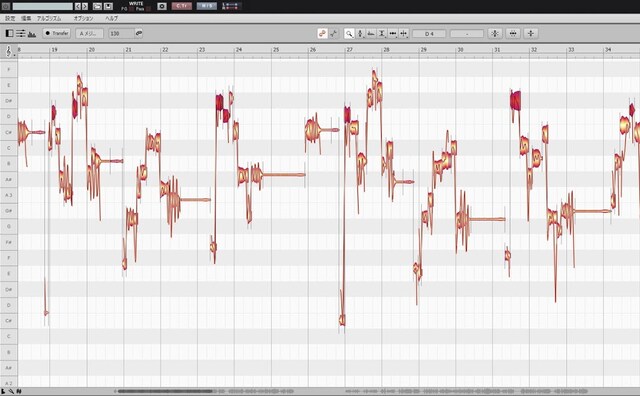This screenshot has width=640, height=396.
Task: Select the amplitude tool
Action: tap(382, 34)
